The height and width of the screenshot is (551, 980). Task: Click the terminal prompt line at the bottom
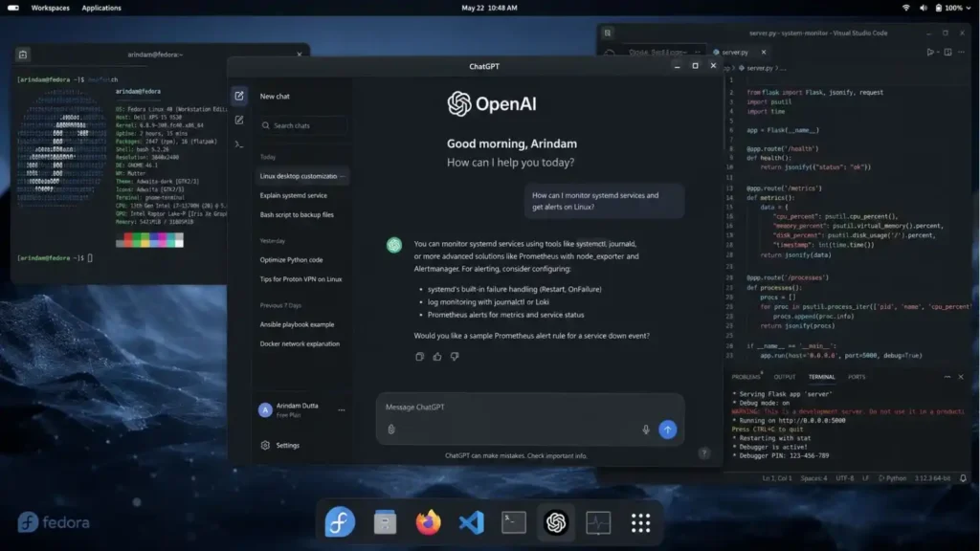(55, 258)
